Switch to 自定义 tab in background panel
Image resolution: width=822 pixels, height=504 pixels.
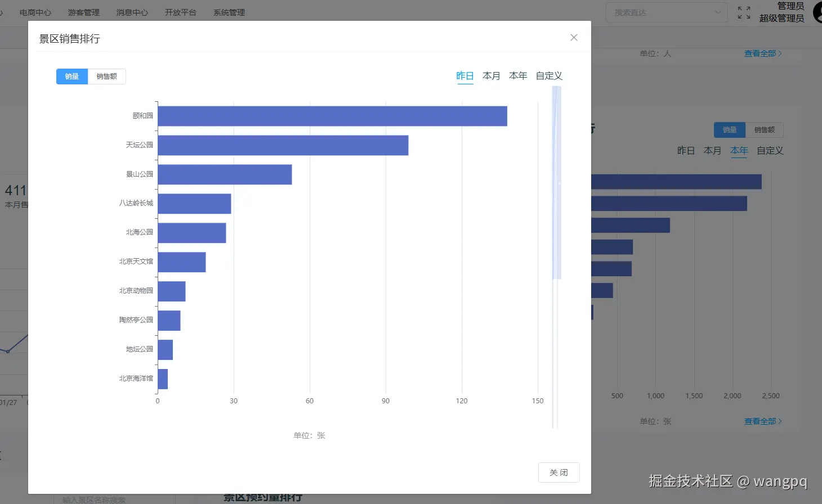pos(770,151)
